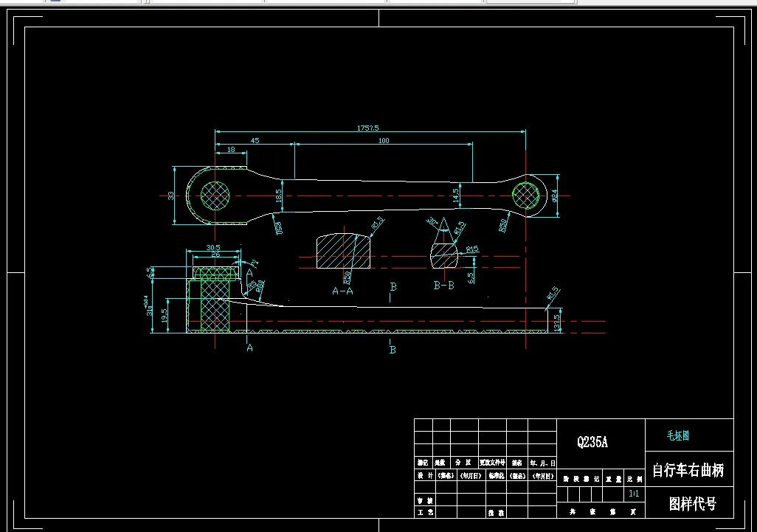This screenshot has width=757, height=532.
Task: Click the 14.5 width dimension
Action: pos(456,196)
